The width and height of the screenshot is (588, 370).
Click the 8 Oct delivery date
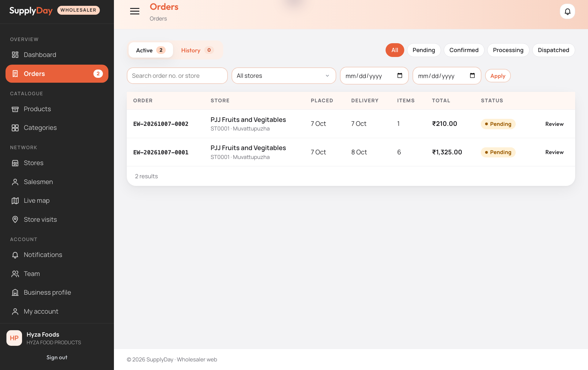coord(359,152)
